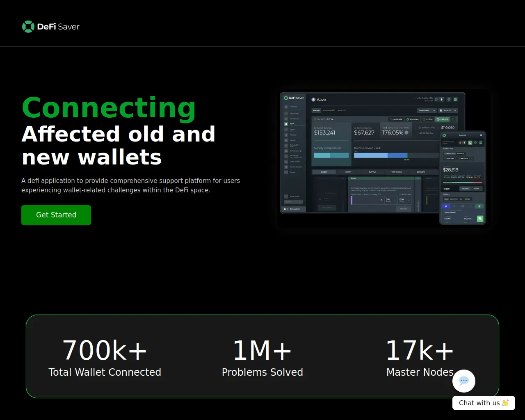Click the "Affected old and new wallets" heading
The image size is (525, 420).
click(119, 146)
